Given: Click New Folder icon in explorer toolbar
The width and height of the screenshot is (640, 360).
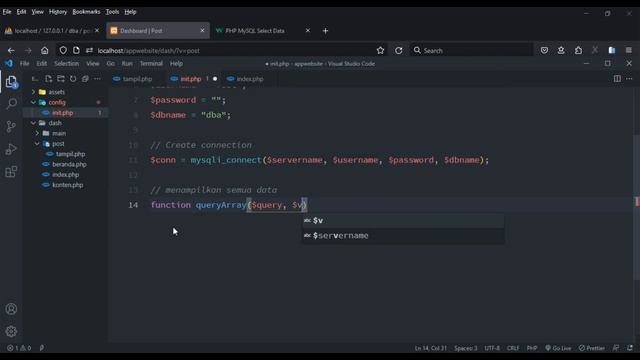Looking at the screenshot, I should 61,79.
